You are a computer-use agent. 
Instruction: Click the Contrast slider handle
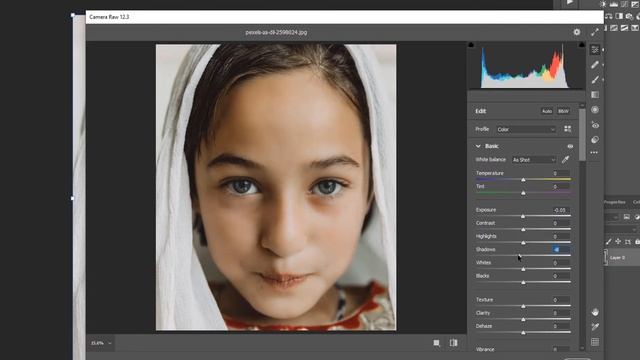[x=523, y=229]
